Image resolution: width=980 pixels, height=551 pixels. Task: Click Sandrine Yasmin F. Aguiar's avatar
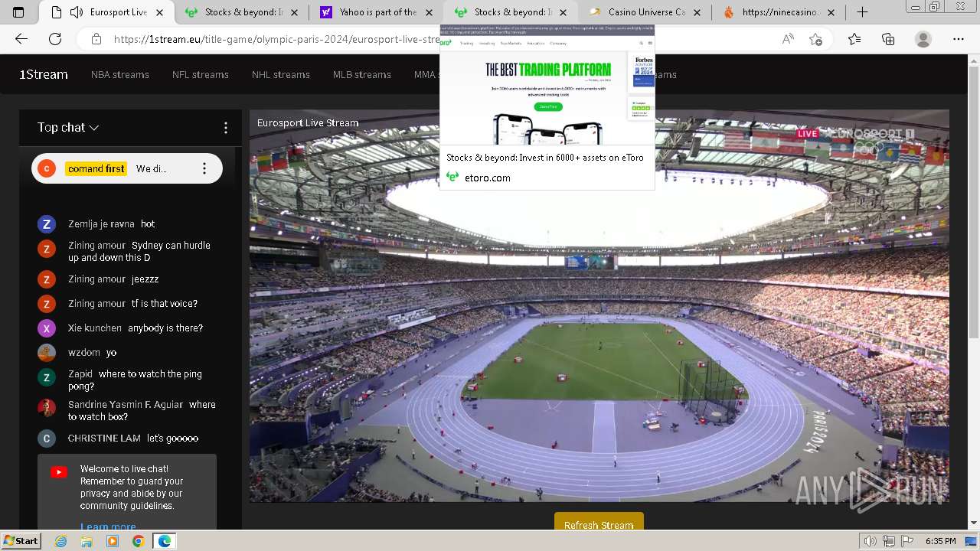point(47,408)
